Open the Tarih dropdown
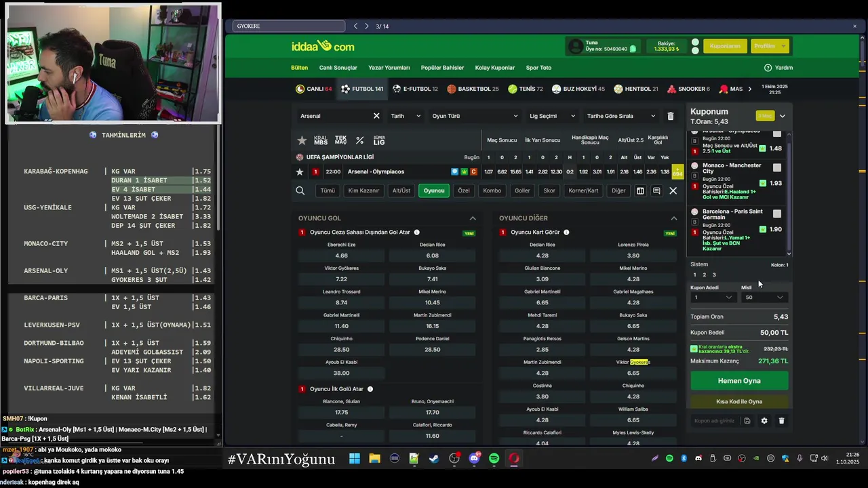868x488 pixels. coord(406,116)
